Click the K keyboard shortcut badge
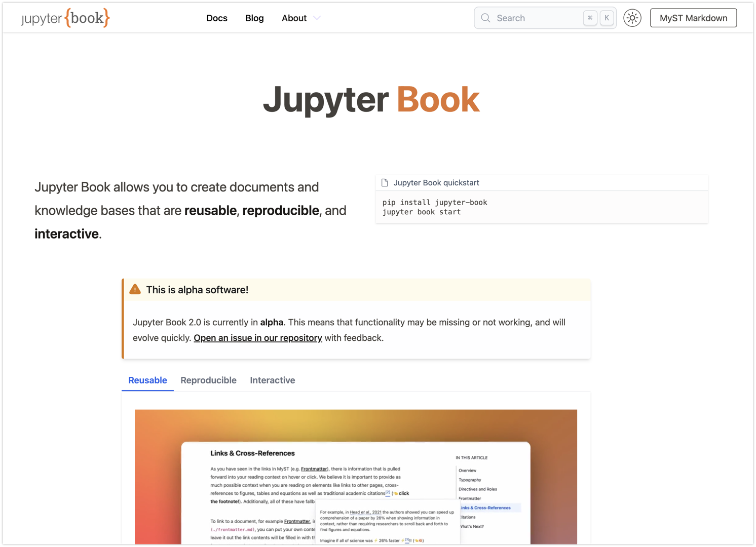This screenshot has width=756, height=547. [x=607, y=18]
